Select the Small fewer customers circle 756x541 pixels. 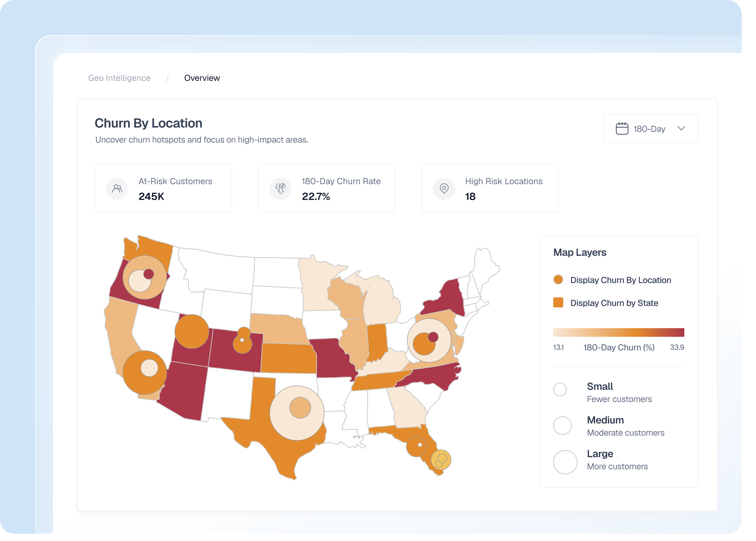tap(560, 389)
